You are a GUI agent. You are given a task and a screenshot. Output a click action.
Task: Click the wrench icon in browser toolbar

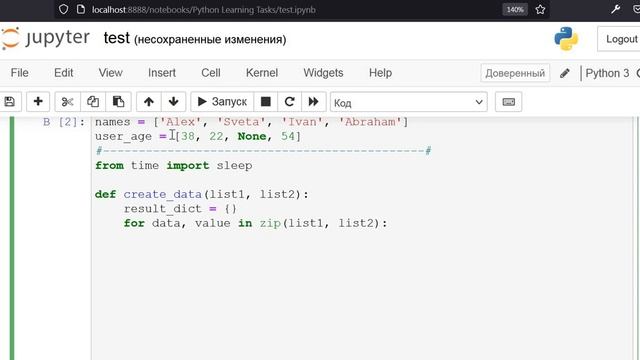click(x=616, y=9)
